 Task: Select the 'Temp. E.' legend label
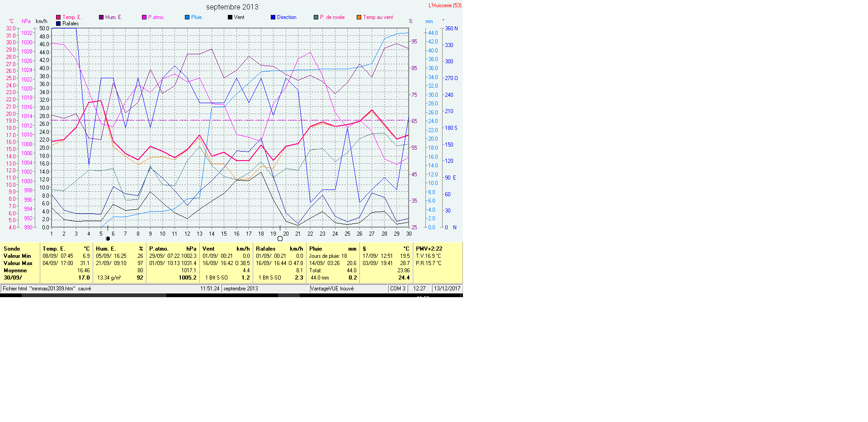[72, 17]
